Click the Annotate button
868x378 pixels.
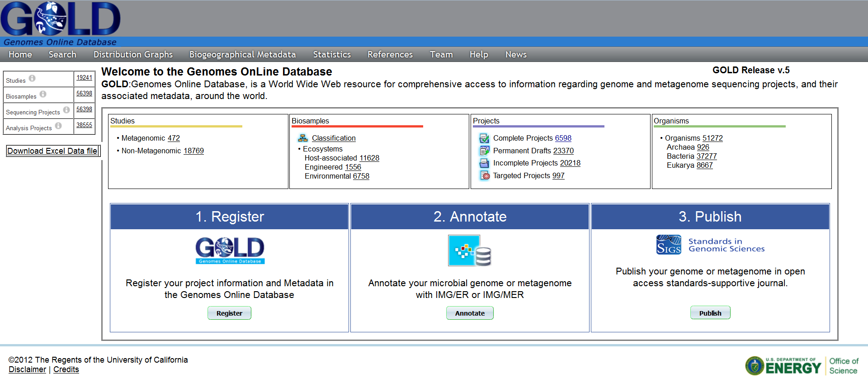pyautogui.click(x=470, y=313)
